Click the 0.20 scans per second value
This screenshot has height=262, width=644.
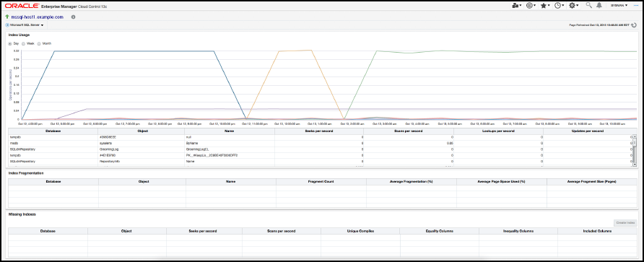(450, 143)
